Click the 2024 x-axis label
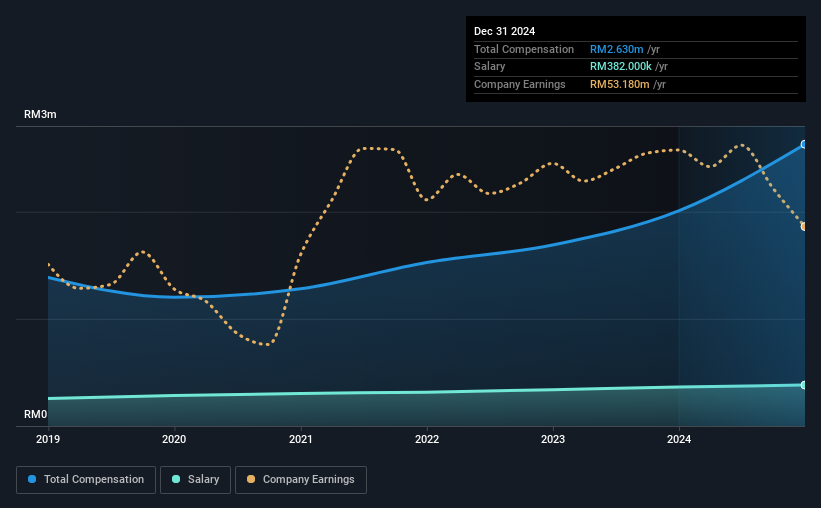Viewport: 821px width, 508px height. tap(679, 439)
